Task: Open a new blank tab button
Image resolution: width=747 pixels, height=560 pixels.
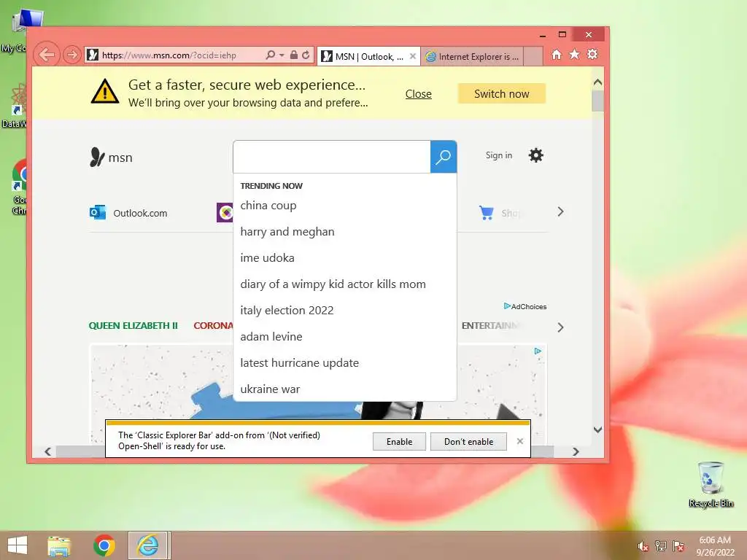Action: [x=533, y=56]
